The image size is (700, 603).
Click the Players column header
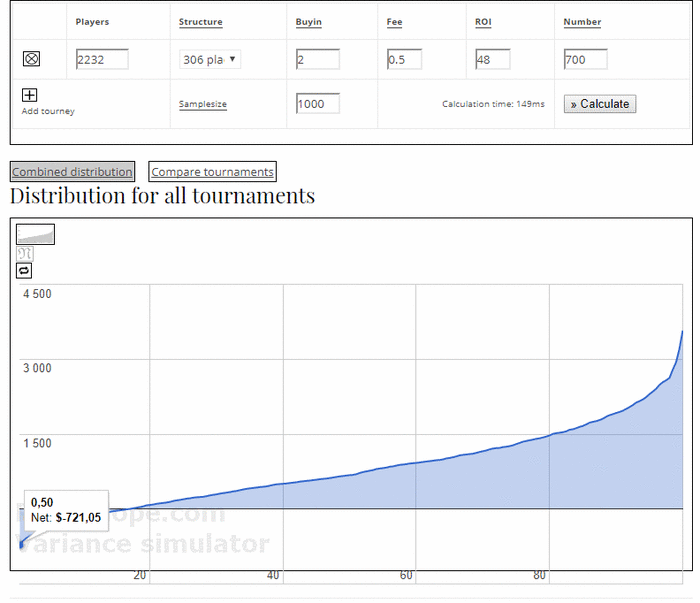[x=92, y=22]
